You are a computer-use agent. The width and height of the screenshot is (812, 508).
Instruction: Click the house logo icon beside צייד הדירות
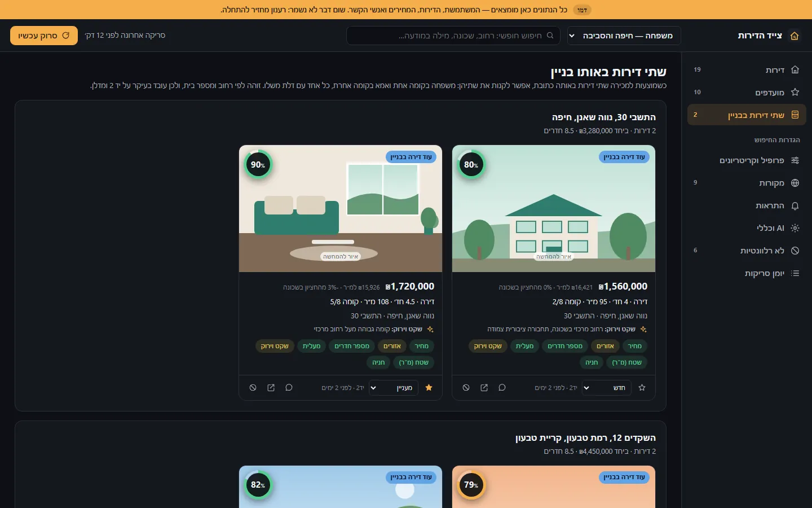pos(795,36)
